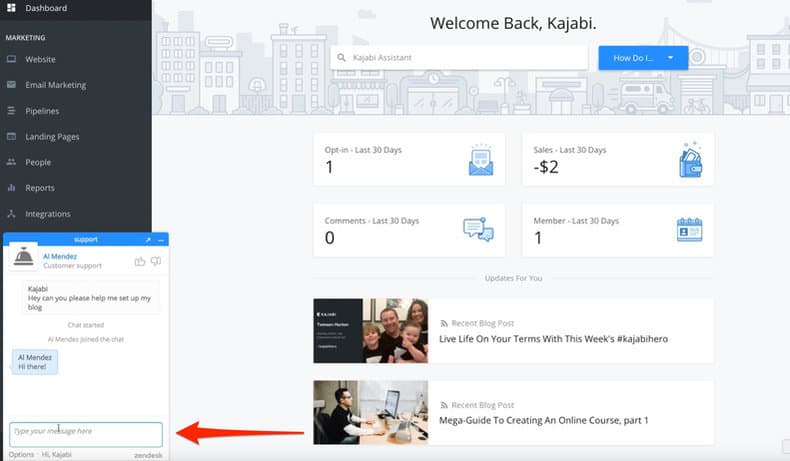Click the Sales wallet icon
Screen dimensions: 790x461
[690, 160]
